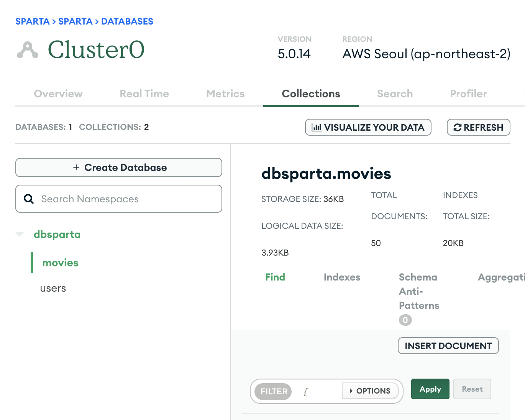Click the logical data size 3.93KB

tap(275, 253)
